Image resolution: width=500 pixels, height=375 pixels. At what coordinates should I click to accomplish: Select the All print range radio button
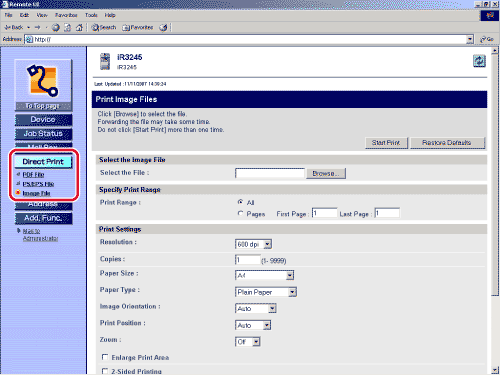coord(240,202)
